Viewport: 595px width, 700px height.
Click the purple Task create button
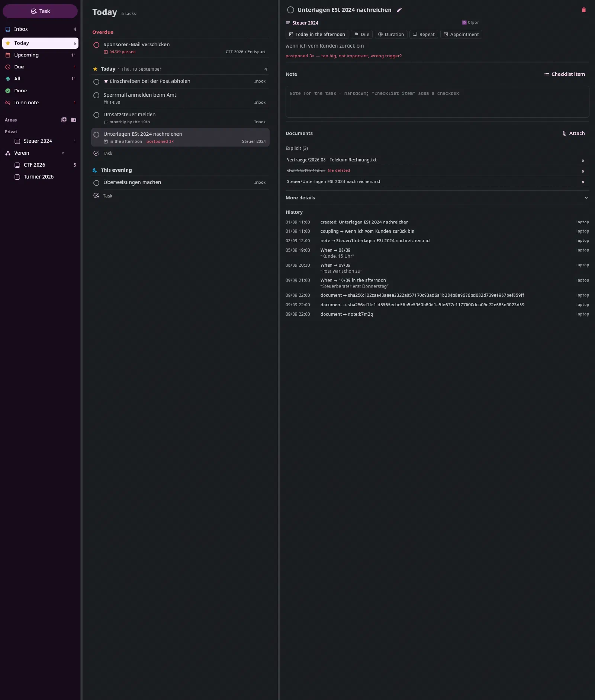40,11
